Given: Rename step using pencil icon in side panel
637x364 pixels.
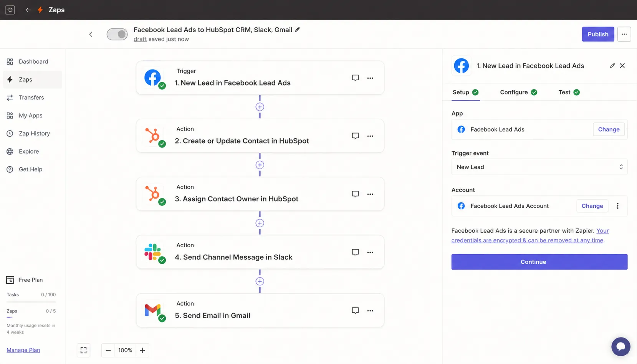Looking at the screenshot, I should [x=612, y=66].
